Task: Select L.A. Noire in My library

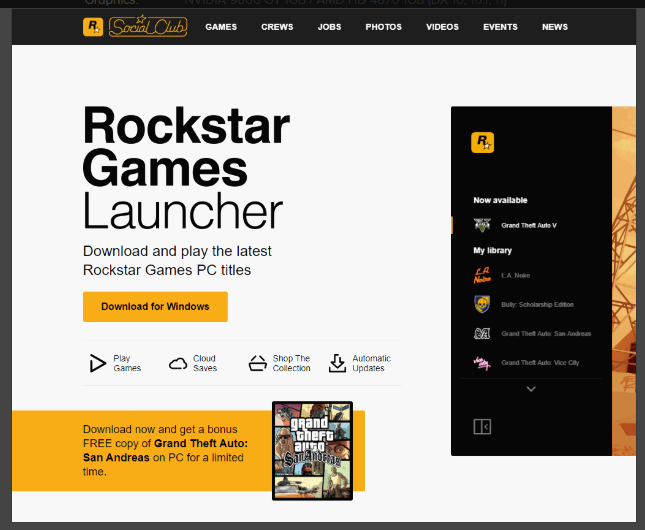Action: [515, 276]
